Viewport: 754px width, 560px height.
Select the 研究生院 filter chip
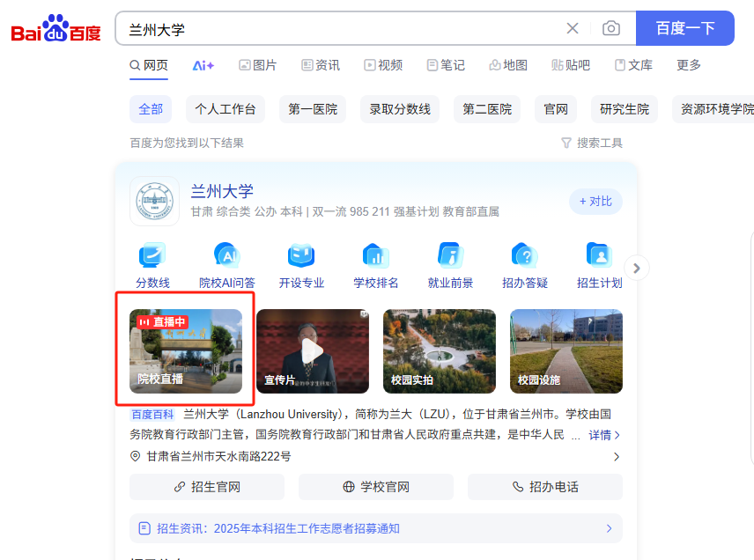coord(625,109)
